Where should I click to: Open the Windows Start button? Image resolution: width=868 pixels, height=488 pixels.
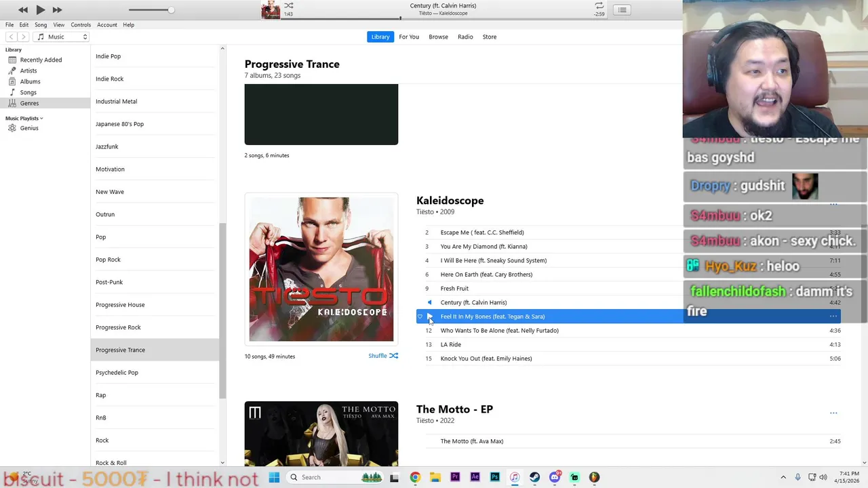(274, 477)
